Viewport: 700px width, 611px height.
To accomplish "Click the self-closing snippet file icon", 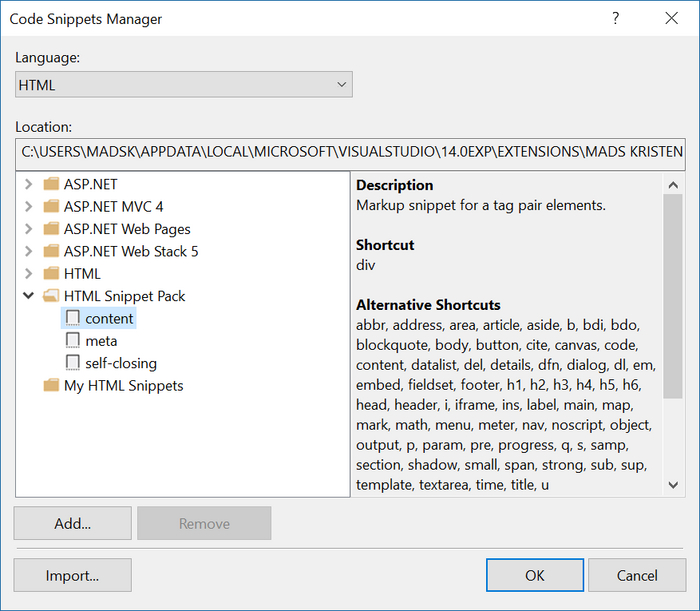I will click(x=72, y=363).
